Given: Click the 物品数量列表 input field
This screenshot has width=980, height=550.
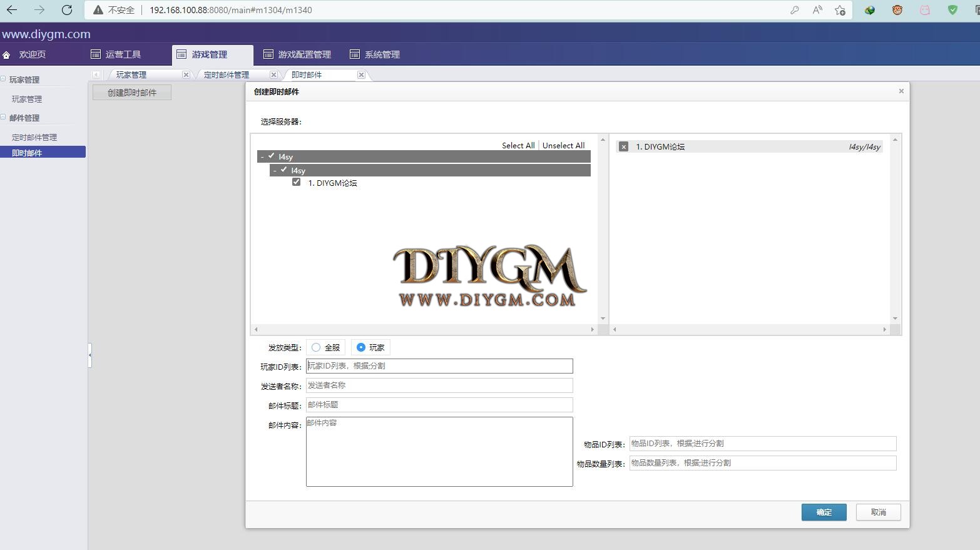Looking at the screenshot, I should pos(763,463).
